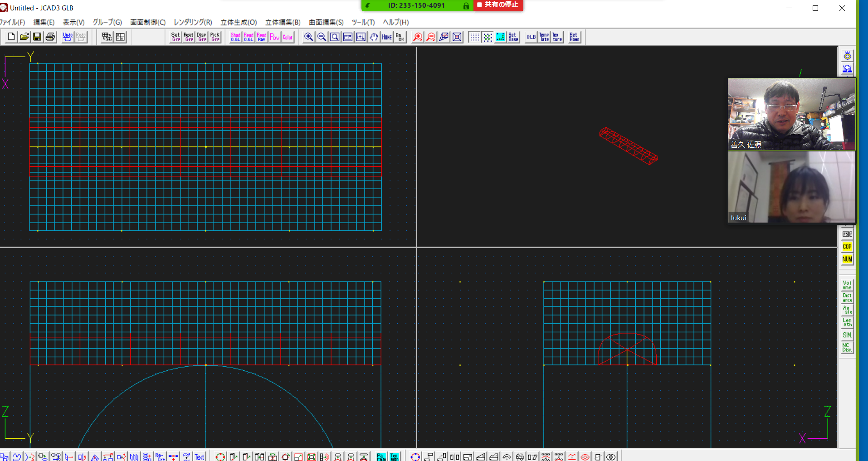Click the Home view icon
The image size is (868, 461).
[387, 37]
